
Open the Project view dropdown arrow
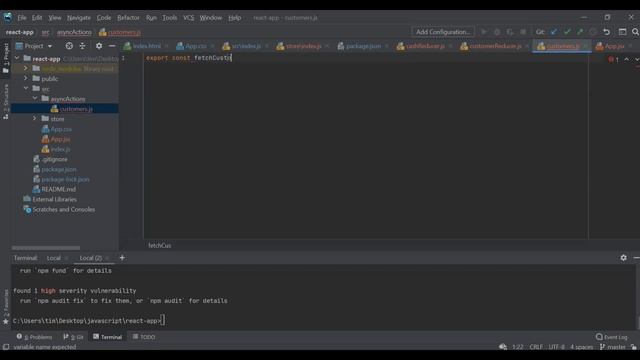[x=50, y=46]
